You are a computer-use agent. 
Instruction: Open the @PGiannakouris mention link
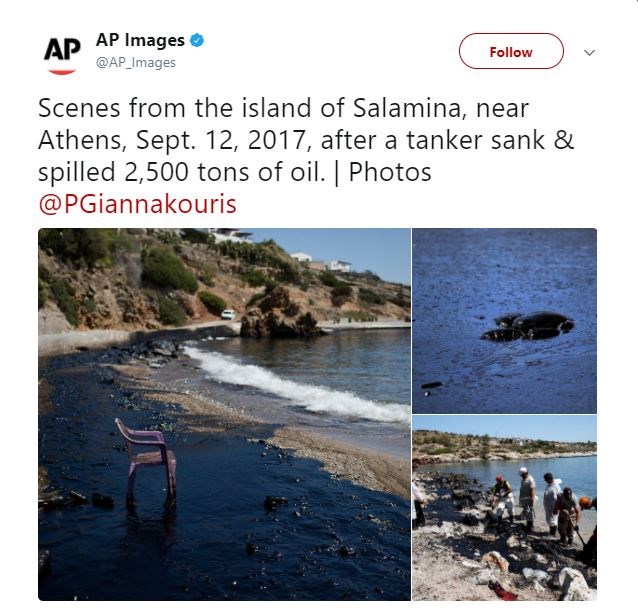click(x=137, y=204)
